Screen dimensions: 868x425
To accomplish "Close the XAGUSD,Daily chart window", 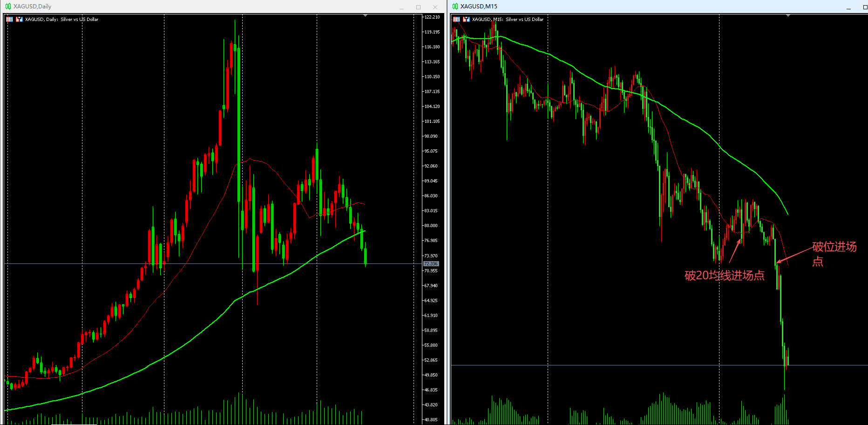I will click(x=435, y=7).
